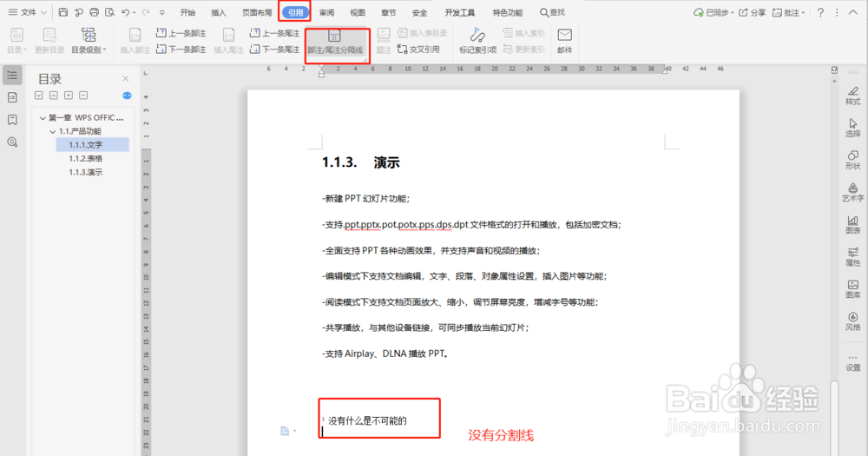Click 插入索引 button
This screenshot has height=456, width=868.
[523, 33]
